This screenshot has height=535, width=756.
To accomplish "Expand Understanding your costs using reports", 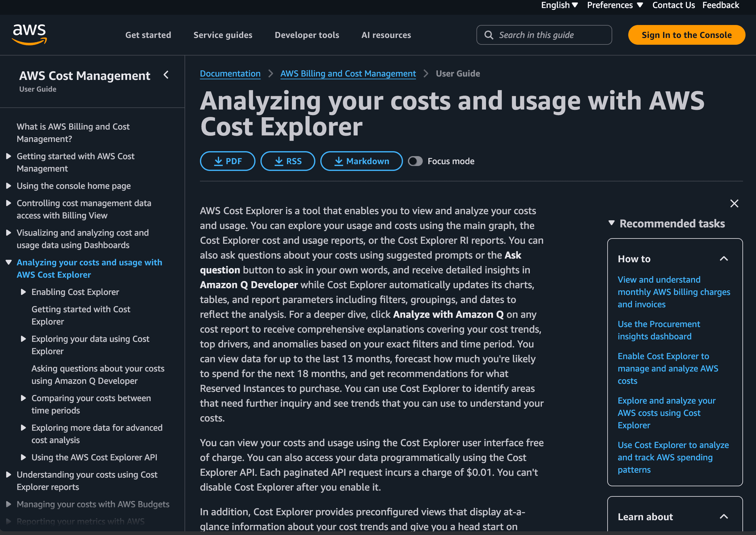I will coord(9,475).
